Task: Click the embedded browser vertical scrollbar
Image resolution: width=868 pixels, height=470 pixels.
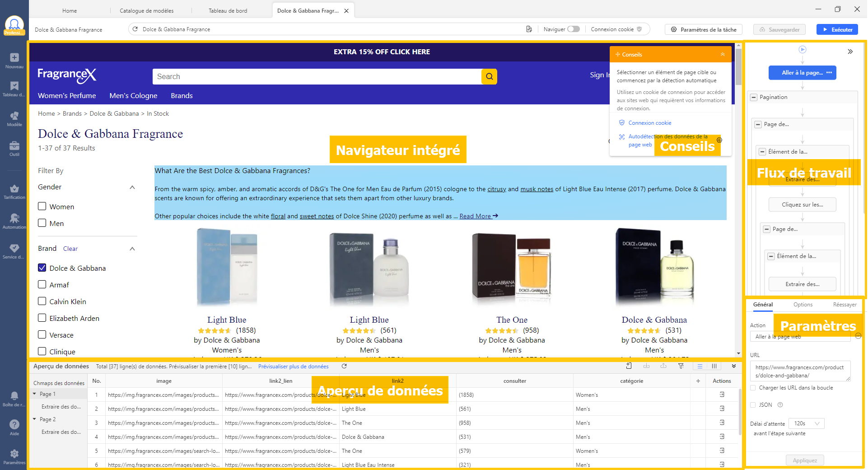Action: pyautogui.click(x=738, y=67)
